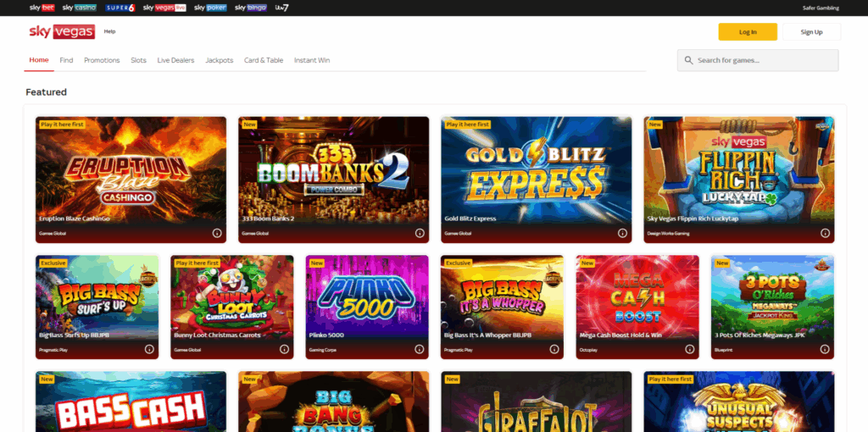Show info for Plinko 5000
Image resolution: width=868 pixels, height=432 pixels.
click(x=419, y=349)
